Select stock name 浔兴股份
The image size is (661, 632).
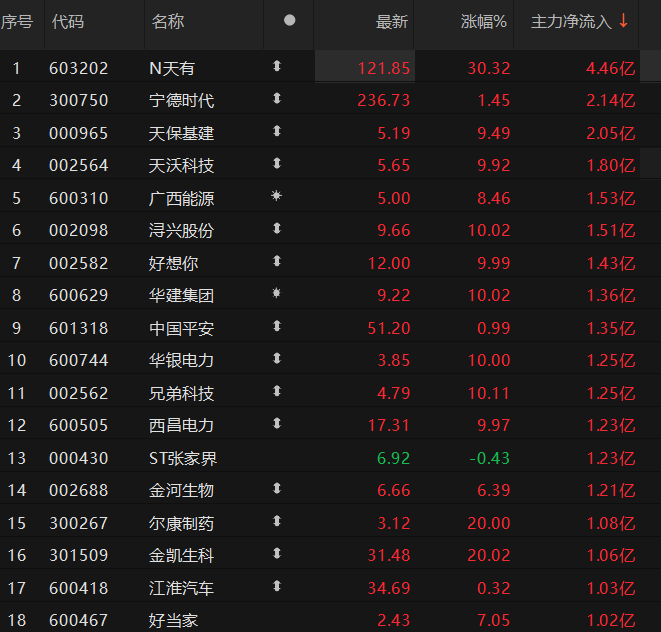181,231
